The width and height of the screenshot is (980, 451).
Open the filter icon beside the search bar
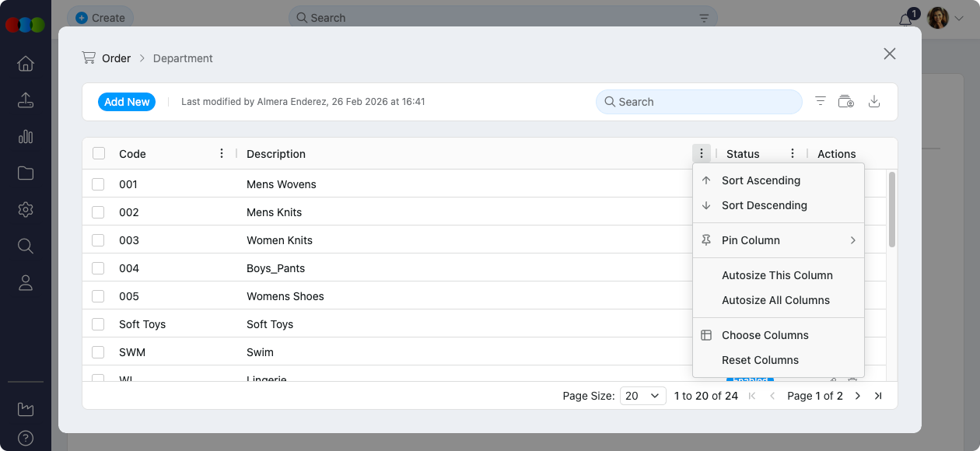pos(819,101)
